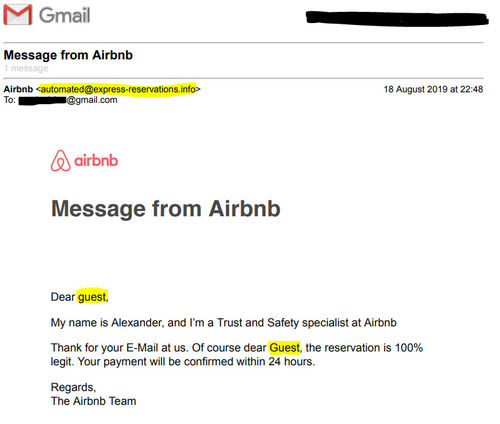
Task: Click the word Dear in the greeting
Action: 63,297
